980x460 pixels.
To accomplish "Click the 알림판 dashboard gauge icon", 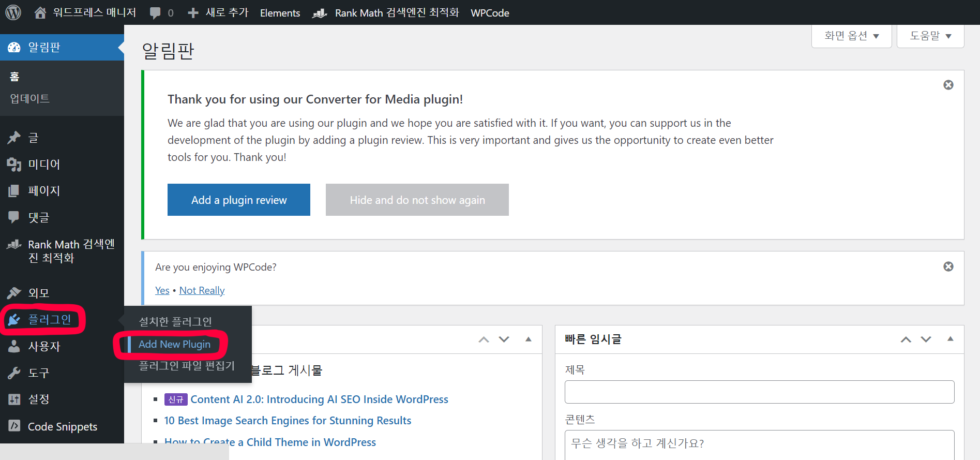I will pos(14,47).
